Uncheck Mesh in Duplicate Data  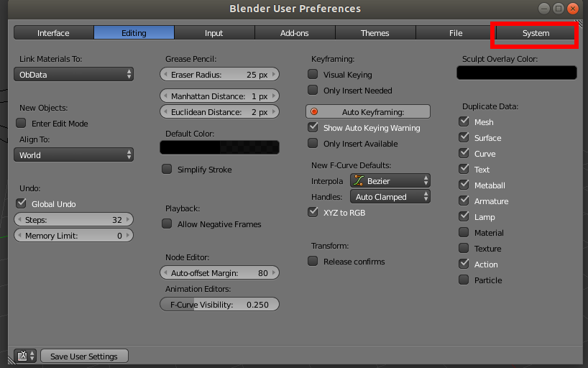[464, 121]
